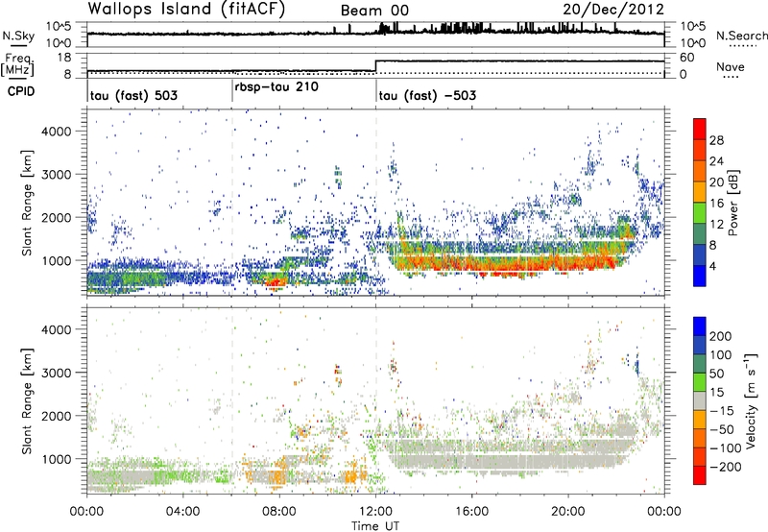Screen dimensions: 768x532
Task: Click the 24 tick on Power color bar
Action: [716, 161]
